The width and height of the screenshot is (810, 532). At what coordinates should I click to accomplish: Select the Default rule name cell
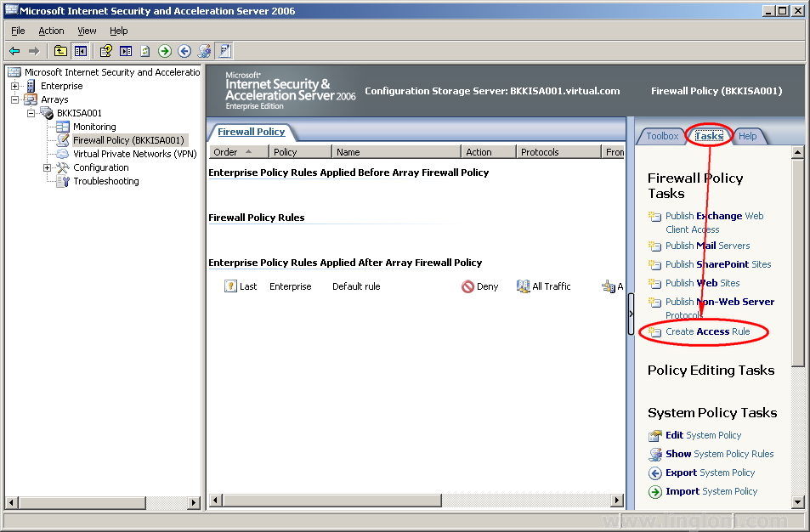pos(356,286)
